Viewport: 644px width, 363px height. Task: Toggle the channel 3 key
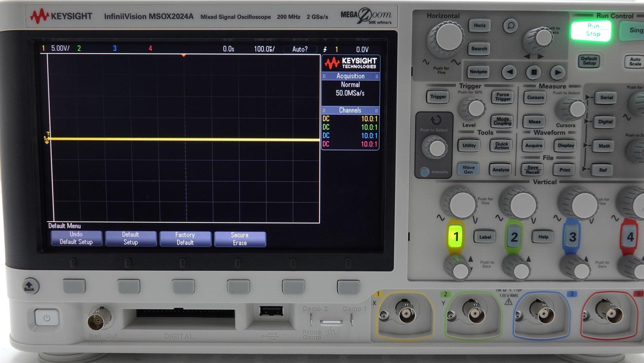click(x=572, y=237)
